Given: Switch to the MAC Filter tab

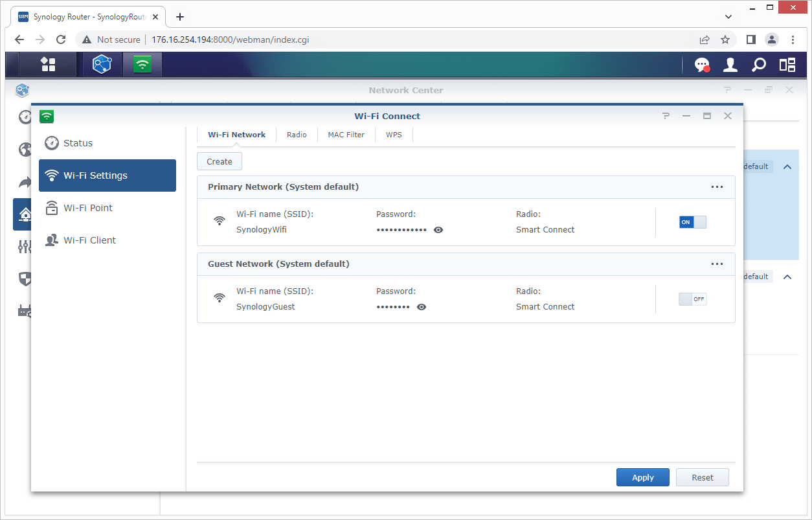Looking at the screenshot, I should 346,135.
